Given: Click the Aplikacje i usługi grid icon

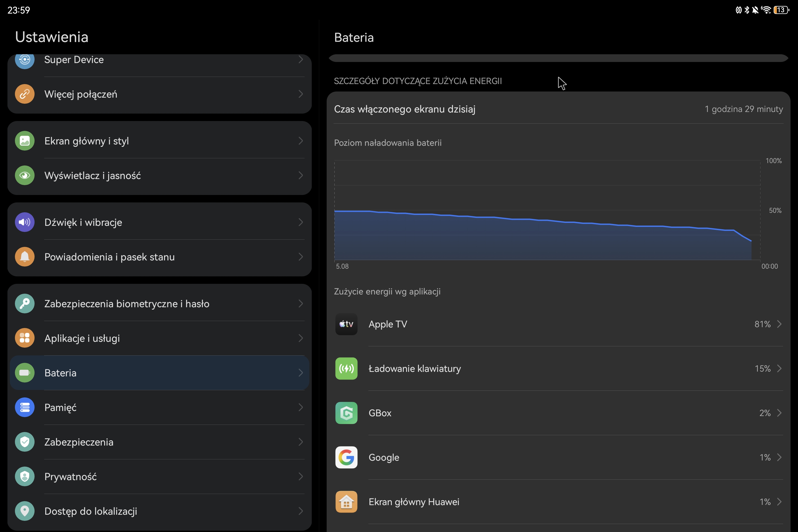Looking at the screenshot, I should point(24,338).
